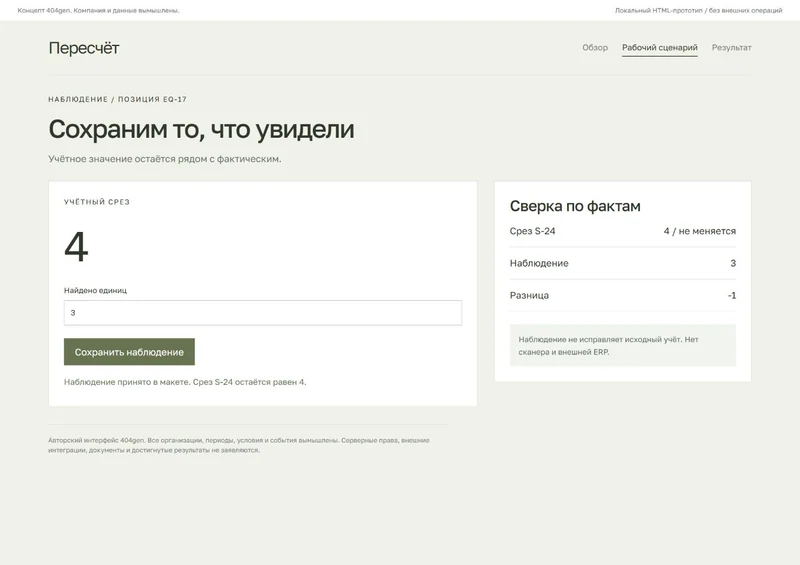Click subtitle Учётное значение остаётся рядом
The height and width of the screenshot is (565, 800).
pos(165,159)
